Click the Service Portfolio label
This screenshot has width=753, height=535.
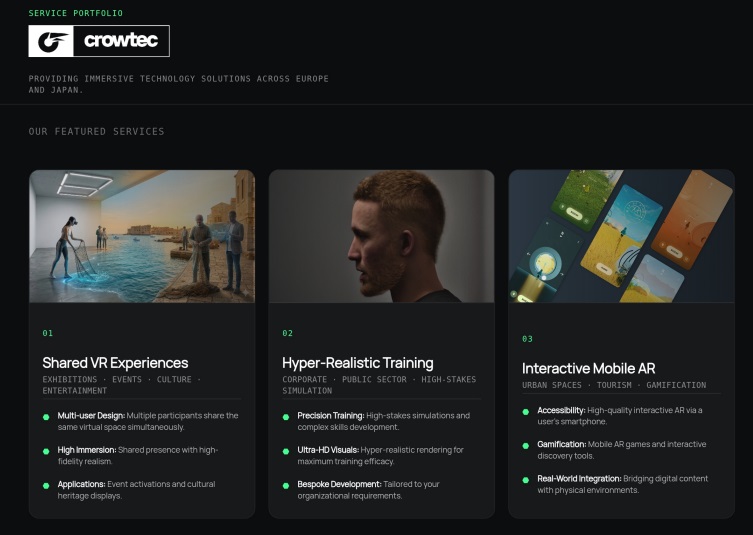(x=76, y=13)
